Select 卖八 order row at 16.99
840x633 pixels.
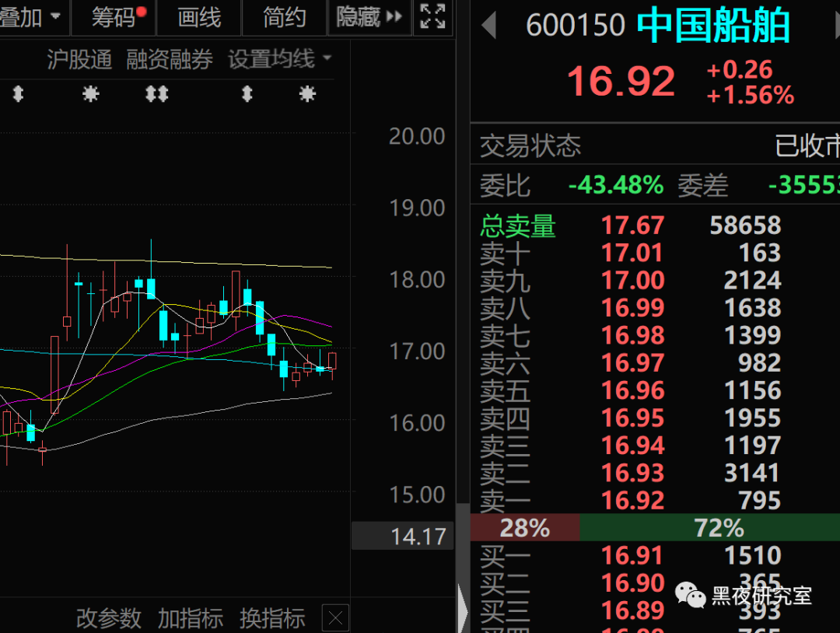click(655, 308)
